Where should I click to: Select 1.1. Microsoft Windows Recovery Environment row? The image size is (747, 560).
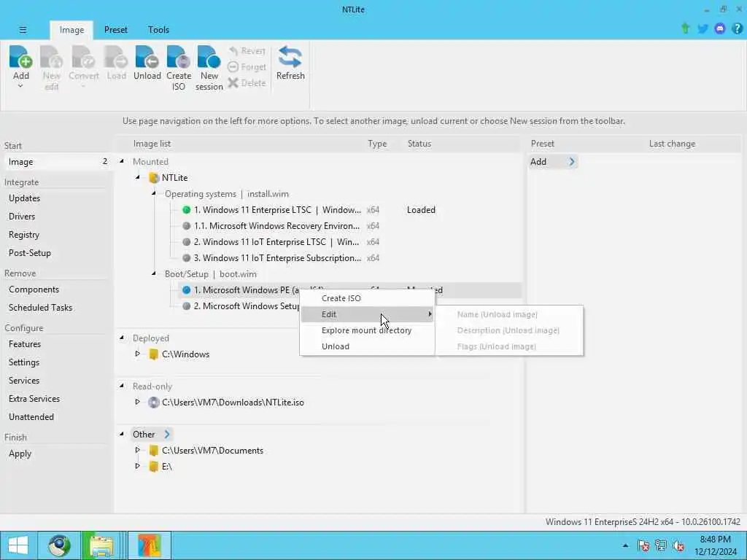350,226
